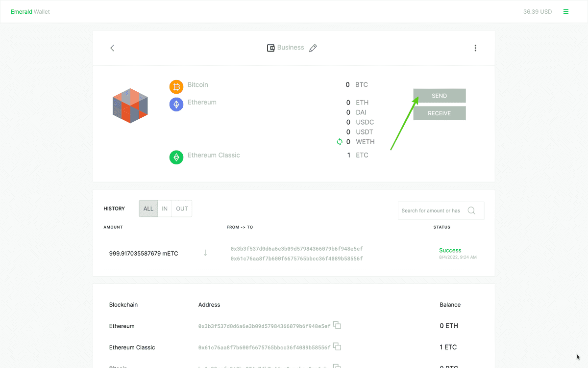Click the Bitcoin coin icon
This screenshot has height=368, width=588.
click(x=176, y=87)
